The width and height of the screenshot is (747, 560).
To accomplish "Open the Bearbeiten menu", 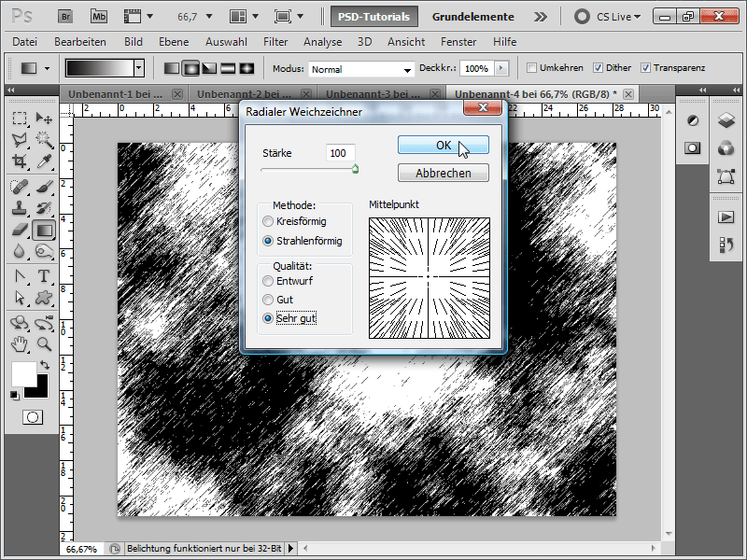I will [80, 42].
